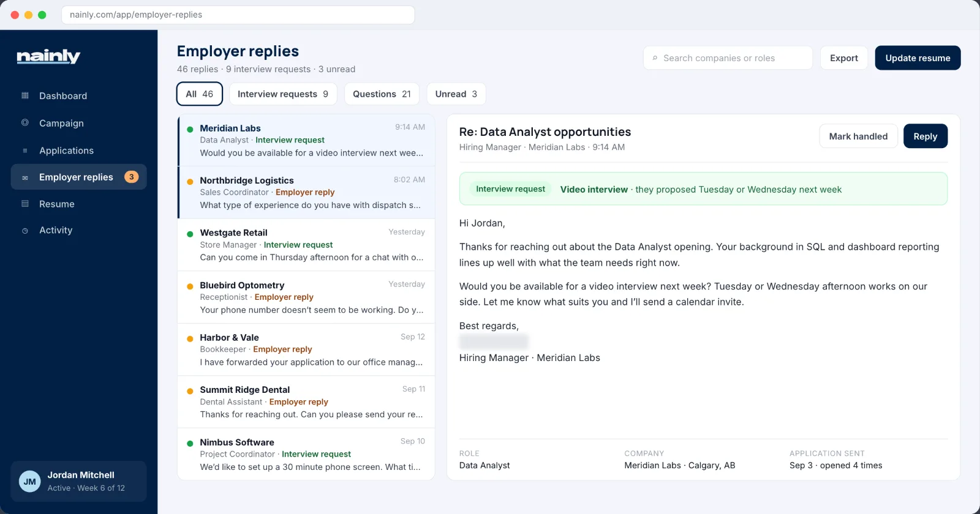Go to Campaign page
980x514 pixels.
pos(78,123)
